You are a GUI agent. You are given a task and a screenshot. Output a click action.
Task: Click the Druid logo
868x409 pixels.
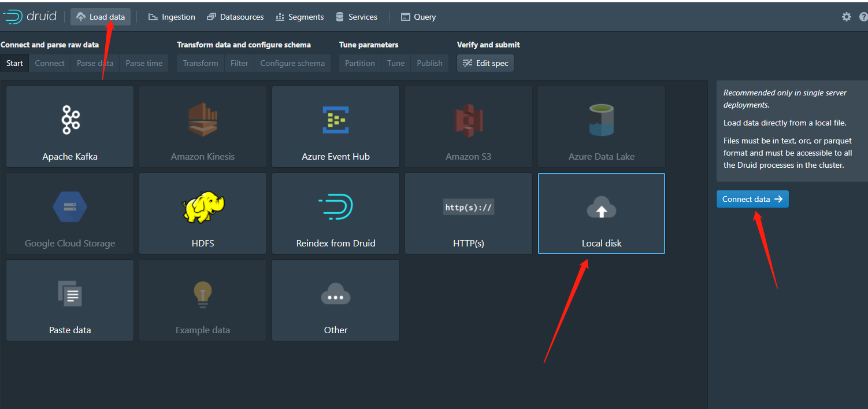click(30, 17)
